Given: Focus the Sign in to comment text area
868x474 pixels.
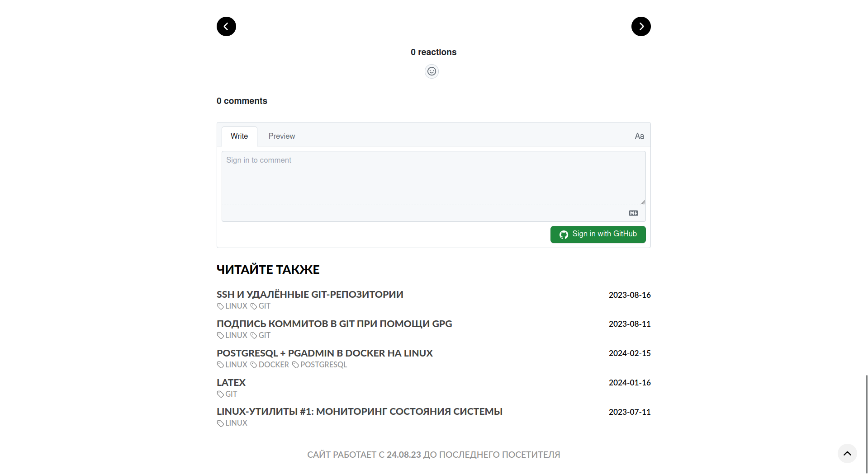Looking at the screenshot, I should pyautogui.click(x=433, y=178).
